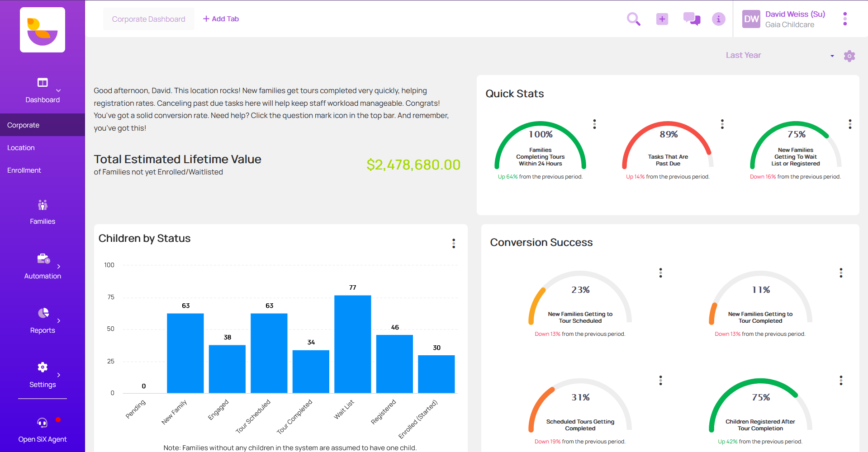This screenshot has height=452, width=868.
Task: Select Enrollment in the sidebar menu
Action: (x=24, y=170)
